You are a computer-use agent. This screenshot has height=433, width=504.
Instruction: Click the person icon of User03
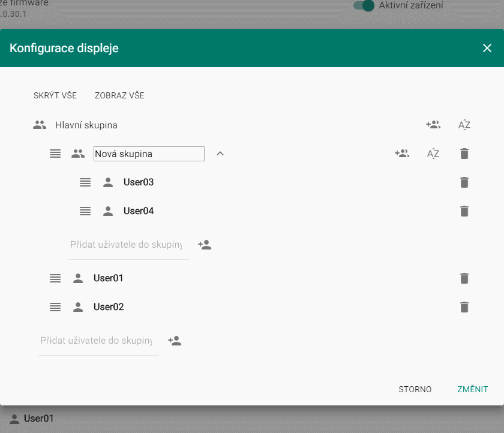(x=108, y=182)
